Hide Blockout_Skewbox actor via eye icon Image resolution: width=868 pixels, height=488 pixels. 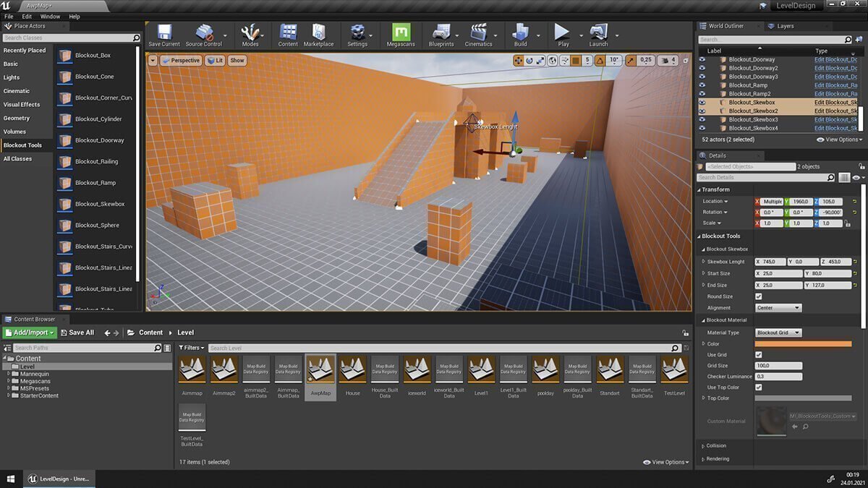click(702, 103)
